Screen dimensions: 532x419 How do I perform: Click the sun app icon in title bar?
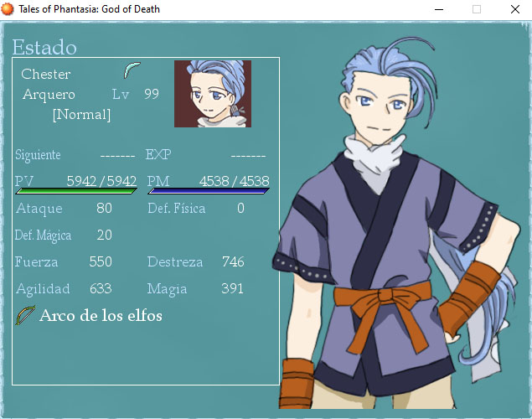[8, 9]
